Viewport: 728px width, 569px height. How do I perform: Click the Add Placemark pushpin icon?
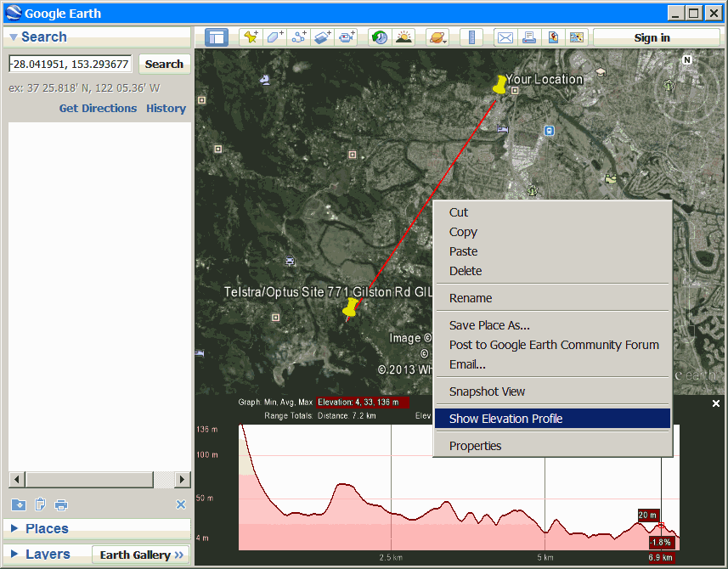click(x=250, y=37)
